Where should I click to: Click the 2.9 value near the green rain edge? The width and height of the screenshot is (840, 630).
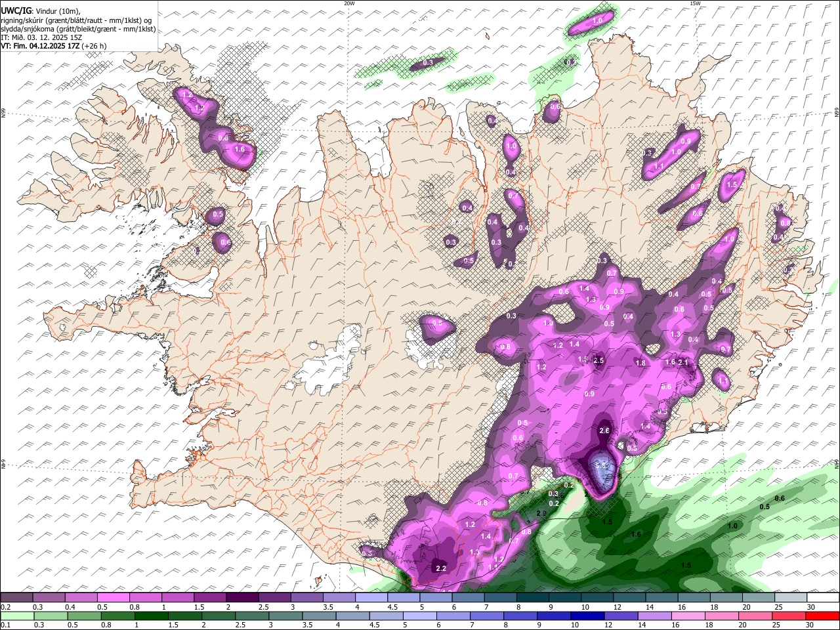click(x=541, y=513)
